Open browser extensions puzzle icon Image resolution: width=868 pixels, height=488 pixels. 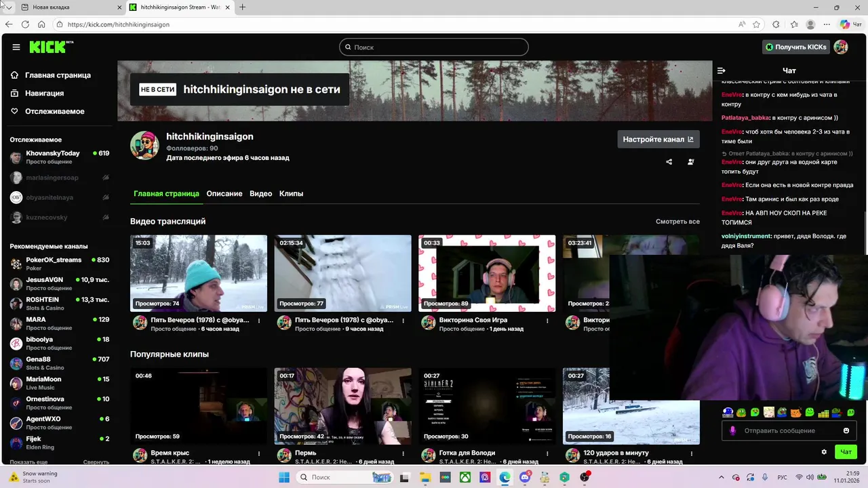click(x=776, y=24)
